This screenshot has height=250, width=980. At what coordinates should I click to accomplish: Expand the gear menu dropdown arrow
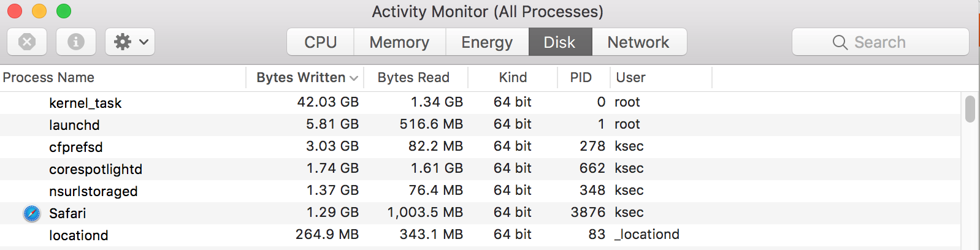[144, 42]
